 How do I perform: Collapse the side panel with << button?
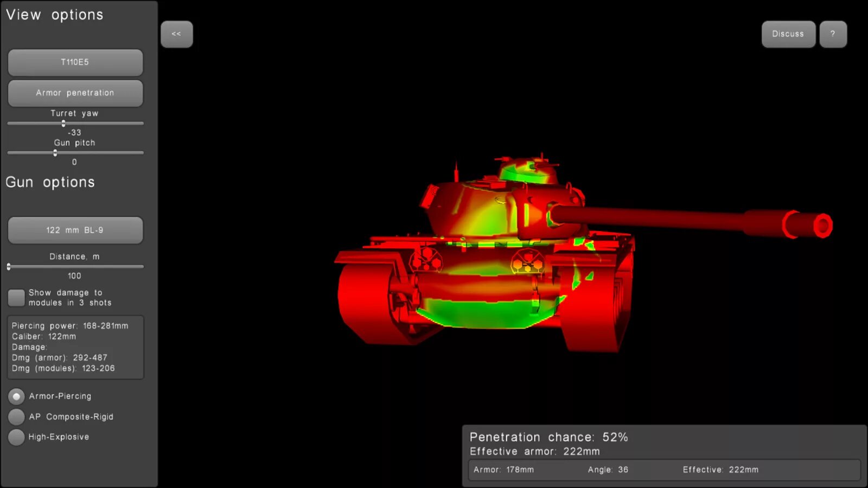[176, 34]
